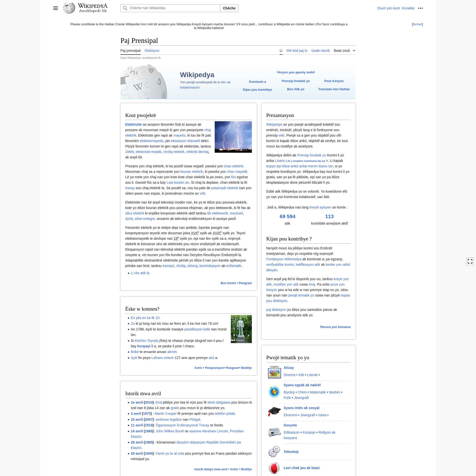Open the lightning photo thumbnail
The height and width of the screenshot is (476, 476).
(233, 137)
